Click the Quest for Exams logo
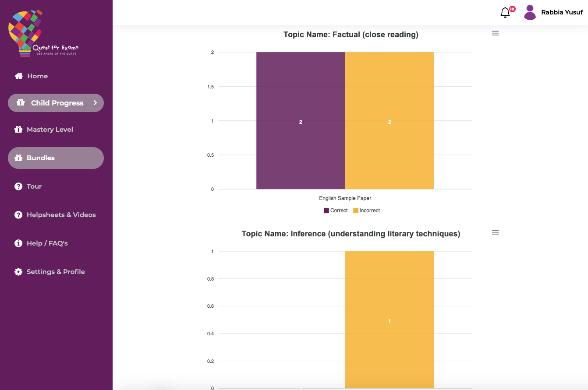588x390 pixels. coord(43,33)
